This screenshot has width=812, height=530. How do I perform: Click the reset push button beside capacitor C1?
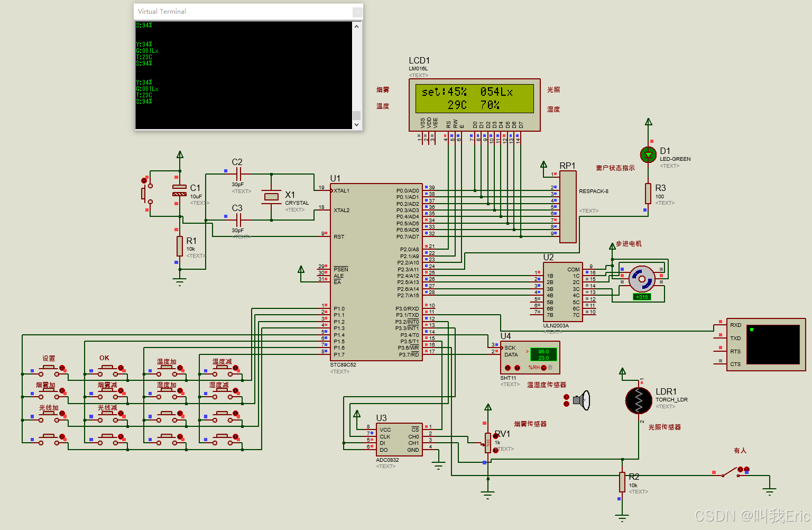click(146, 194)
